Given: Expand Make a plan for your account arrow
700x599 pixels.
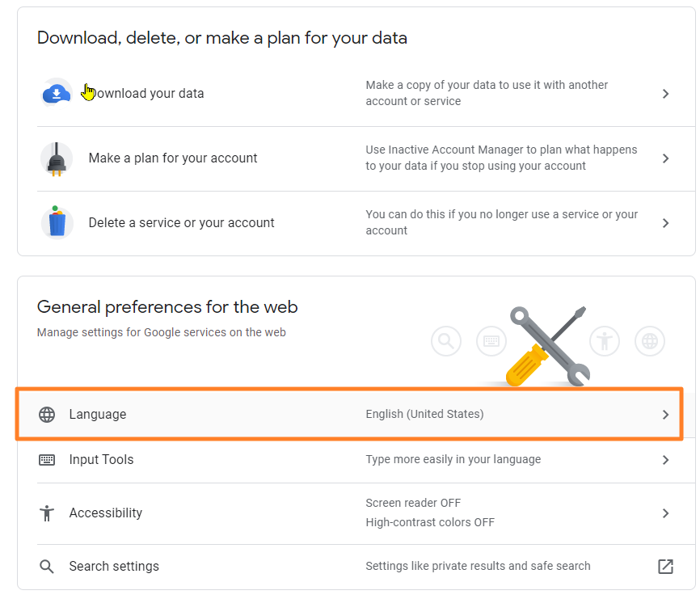Looking at the screenshot, I should coord(665,158).
